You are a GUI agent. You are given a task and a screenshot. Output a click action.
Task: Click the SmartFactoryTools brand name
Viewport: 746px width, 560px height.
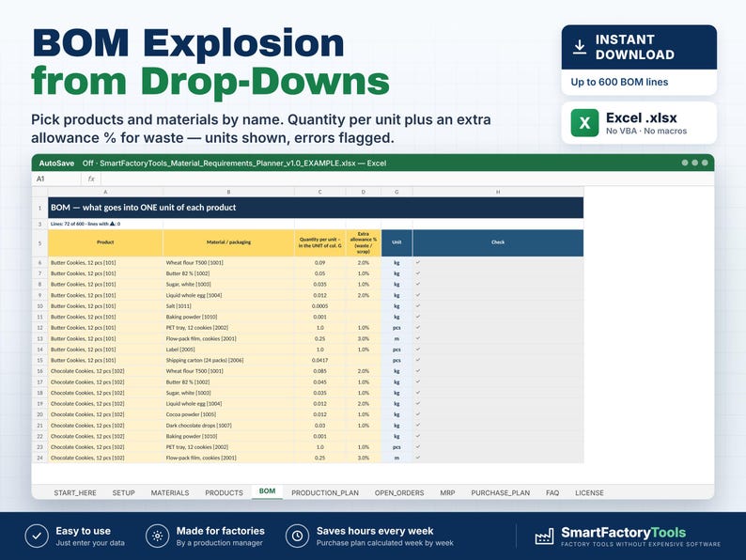[623, 533]
